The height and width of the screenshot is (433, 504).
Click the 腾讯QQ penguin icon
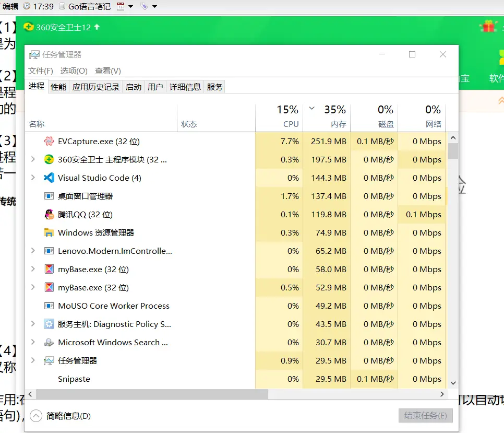[x=49, y=214]
